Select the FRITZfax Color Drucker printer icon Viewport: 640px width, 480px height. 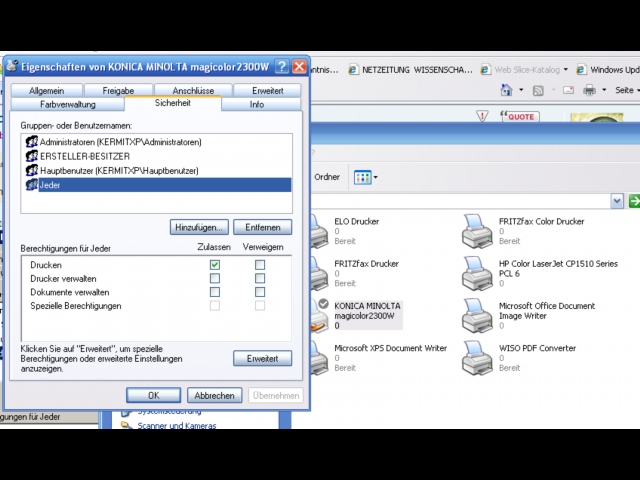[x=477, y=231]
